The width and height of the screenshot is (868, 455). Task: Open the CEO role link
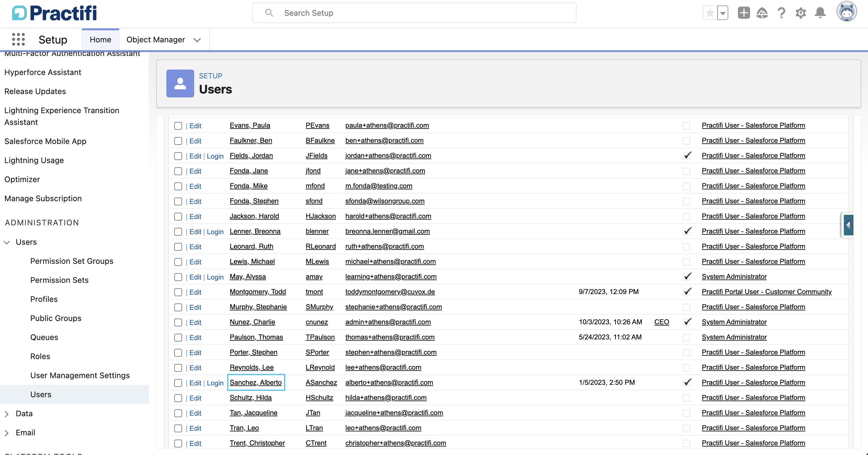pos(661,322)
